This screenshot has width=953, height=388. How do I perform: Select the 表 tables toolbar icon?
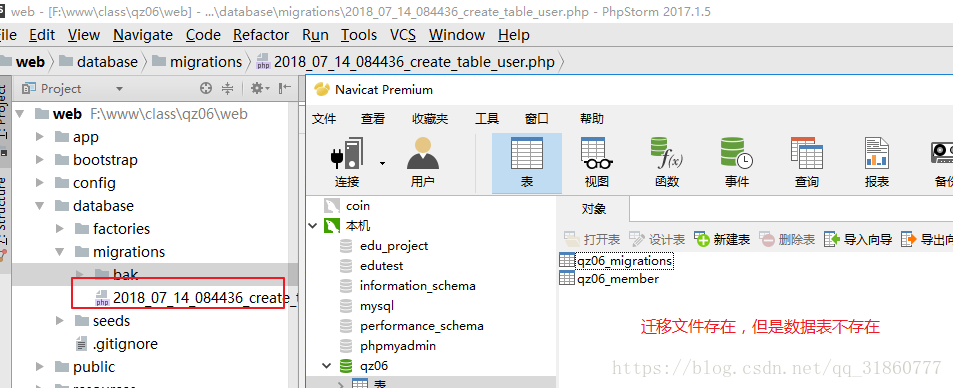pyautogui.click(x=526, y=162)
